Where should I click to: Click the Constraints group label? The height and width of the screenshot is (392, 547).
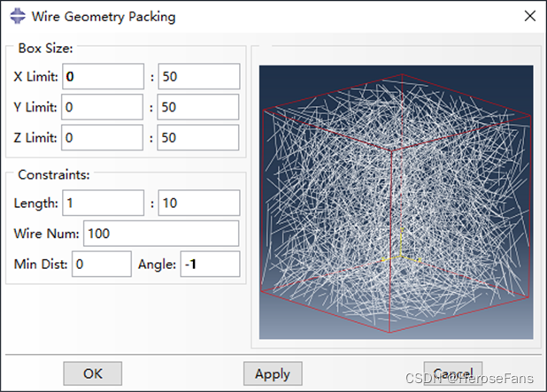pos(51,175)
